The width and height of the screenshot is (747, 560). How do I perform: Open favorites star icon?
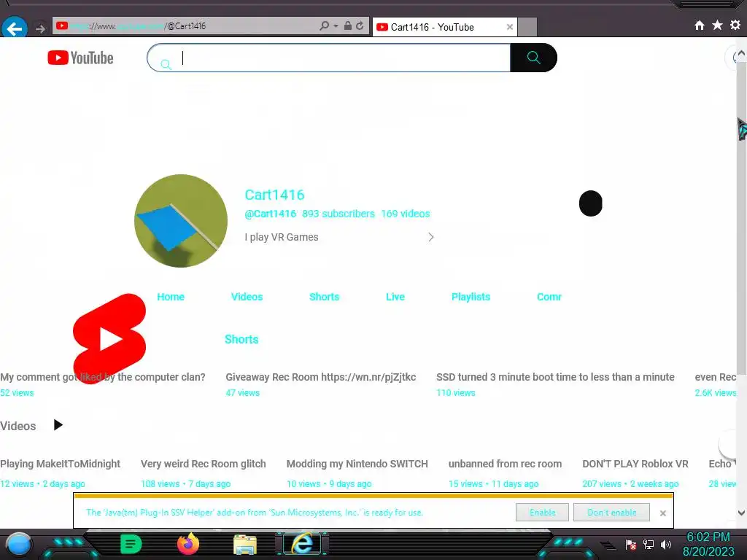[718, 25]
